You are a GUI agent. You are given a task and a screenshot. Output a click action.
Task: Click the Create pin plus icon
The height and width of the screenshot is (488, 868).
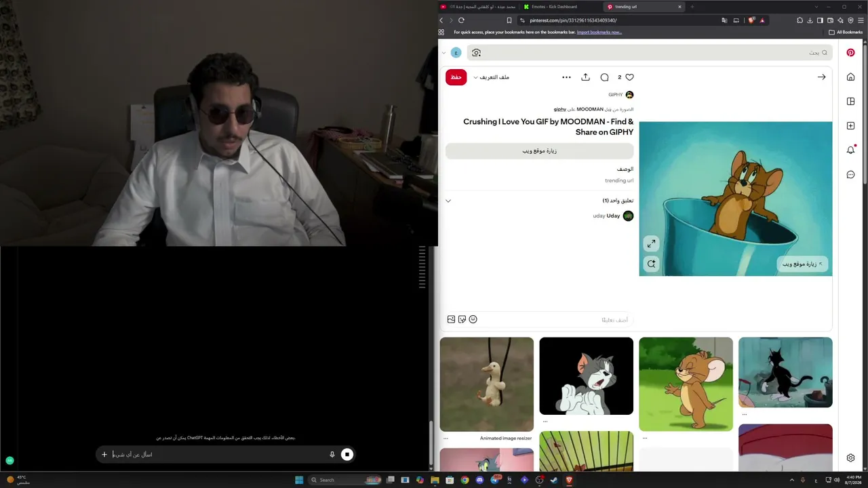click(x=850, y=126)
